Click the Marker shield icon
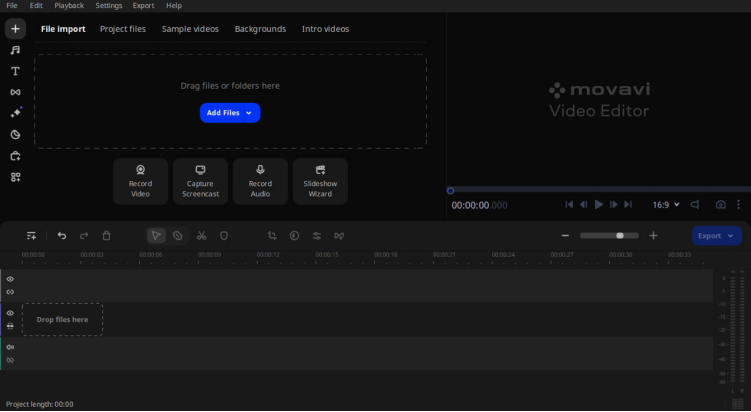 [x=224, y=236]
